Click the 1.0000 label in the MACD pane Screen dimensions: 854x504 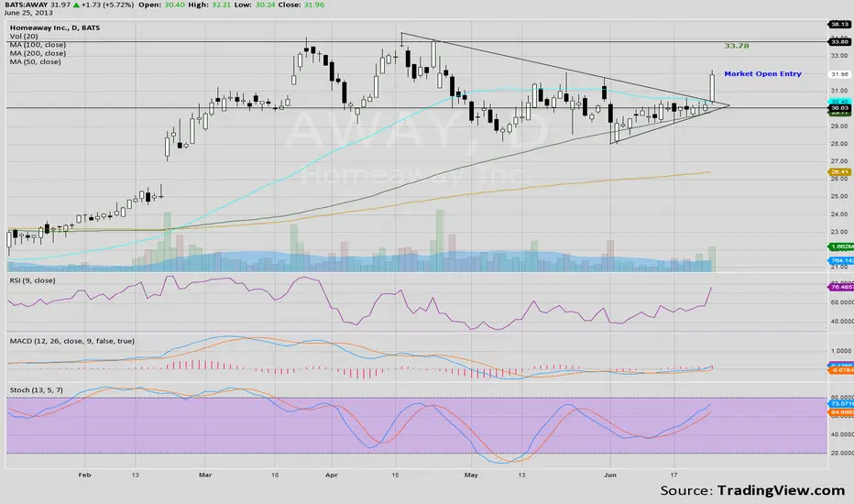pos(842,351)
